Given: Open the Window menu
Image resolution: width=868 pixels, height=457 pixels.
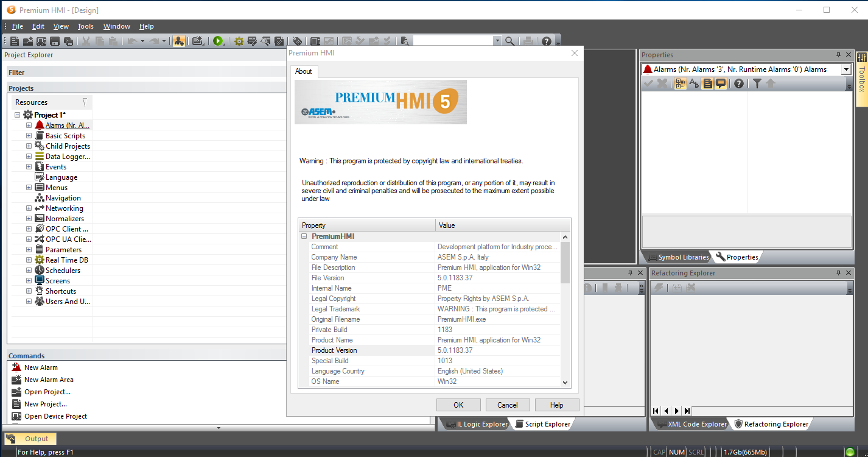Looking at the screenshot, I should tap(117, 26).
